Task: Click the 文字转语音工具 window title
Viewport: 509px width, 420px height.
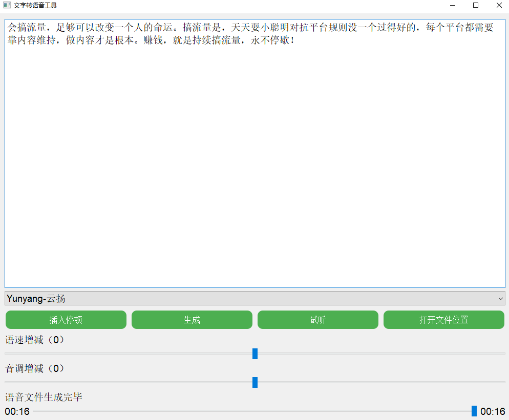Action: pyautogui.click(x=35, y=5)
